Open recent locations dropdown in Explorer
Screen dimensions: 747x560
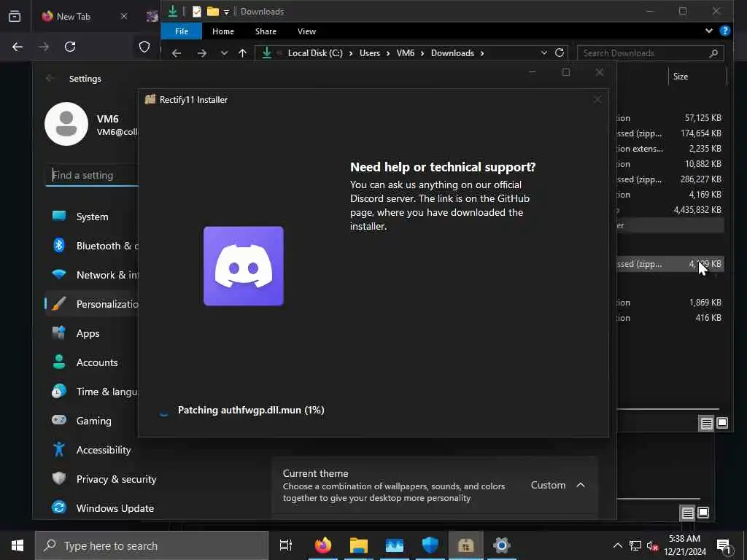pos(224,53)
